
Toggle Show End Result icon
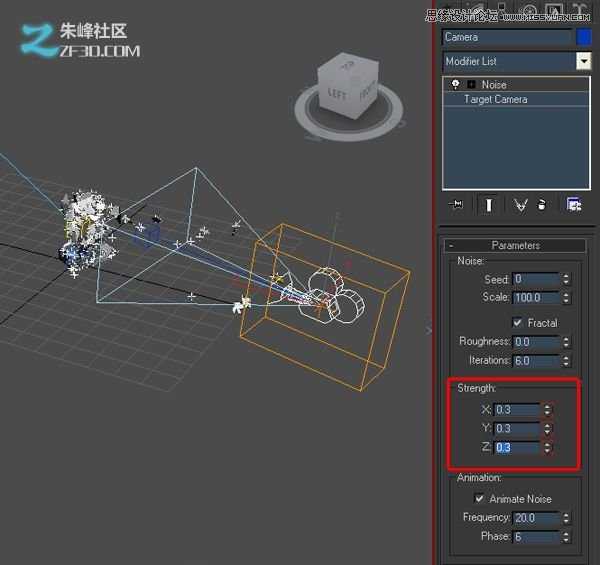pos(489,205)
